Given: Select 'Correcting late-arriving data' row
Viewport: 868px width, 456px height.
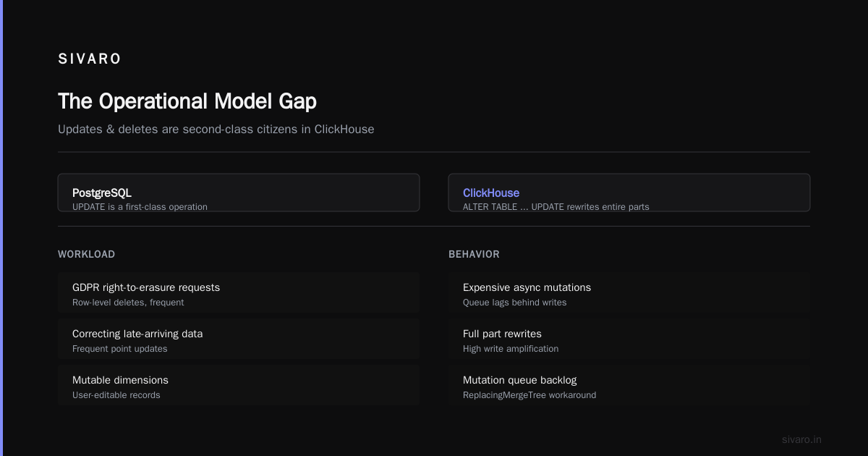Looking at the screenshot, I should pos(239,339).
